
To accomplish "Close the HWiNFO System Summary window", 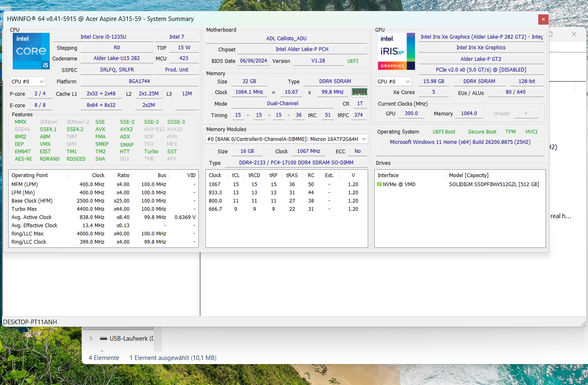I will click(543, 19).
